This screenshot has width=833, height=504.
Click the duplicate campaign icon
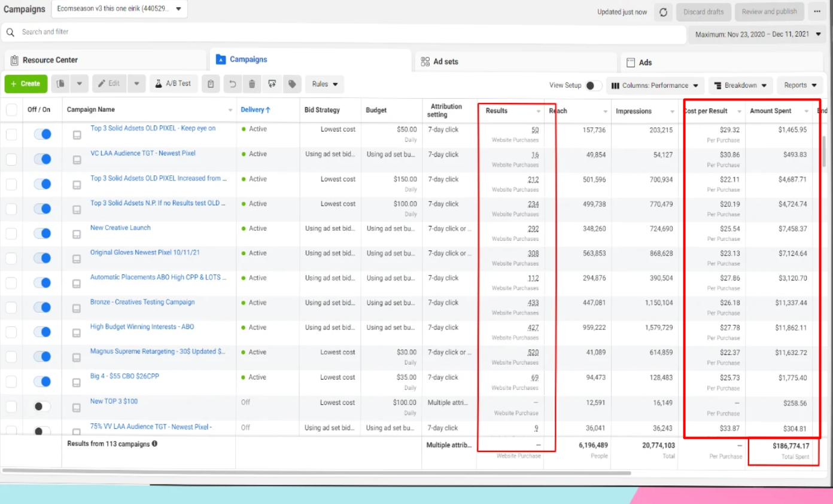(60, 84)
